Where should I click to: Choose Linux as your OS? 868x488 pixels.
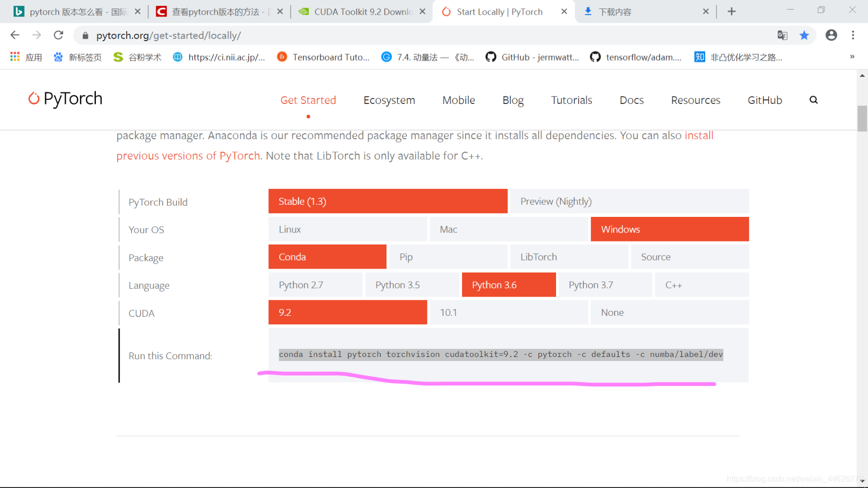click(x=348, y=229)
